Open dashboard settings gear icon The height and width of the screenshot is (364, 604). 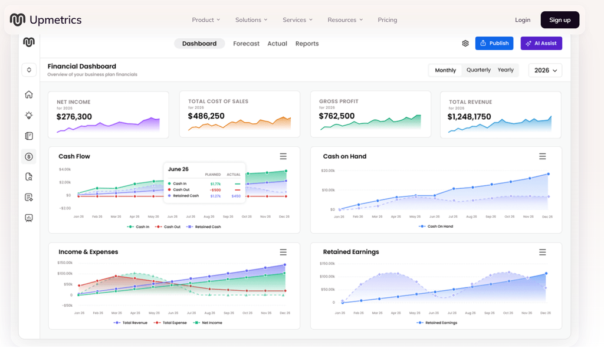coord(465,44)
